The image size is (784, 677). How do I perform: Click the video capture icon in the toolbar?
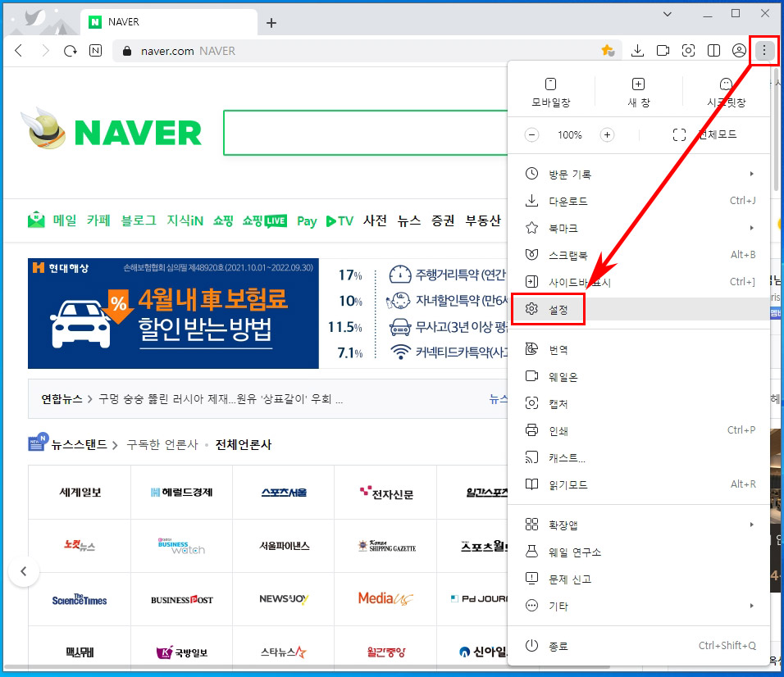[663, 50]
